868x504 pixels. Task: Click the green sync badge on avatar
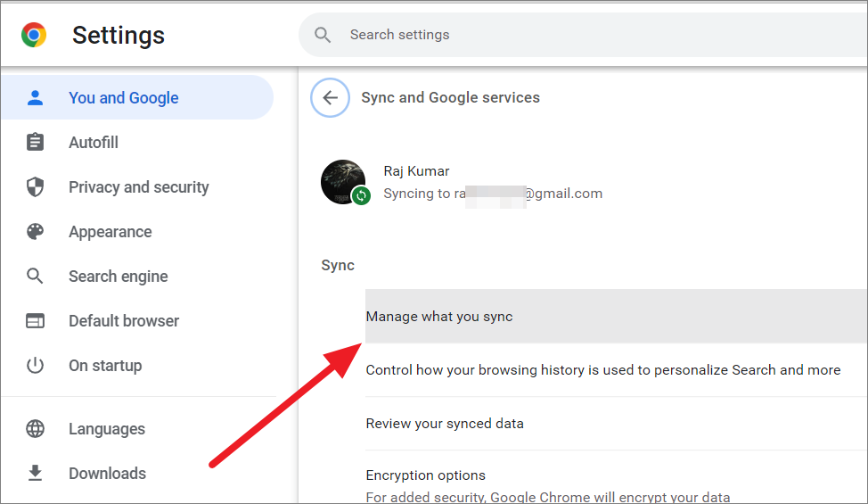click(362, 195)
